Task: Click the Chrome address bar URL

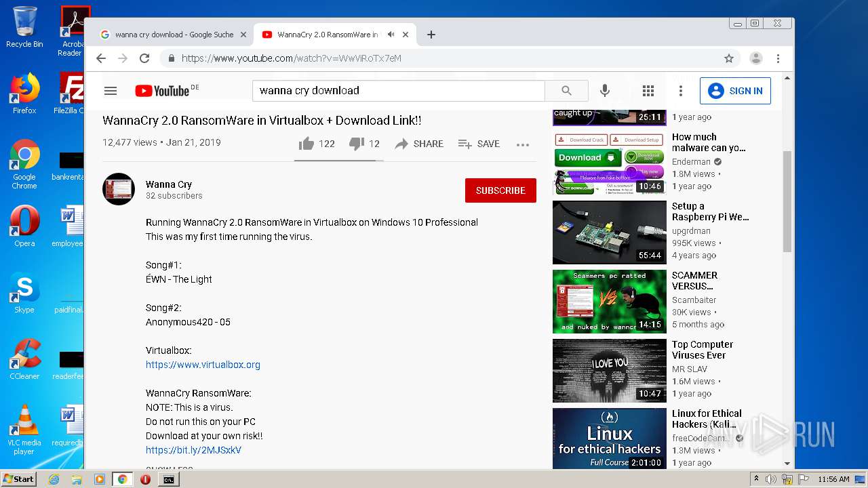Action: point(292,58)
